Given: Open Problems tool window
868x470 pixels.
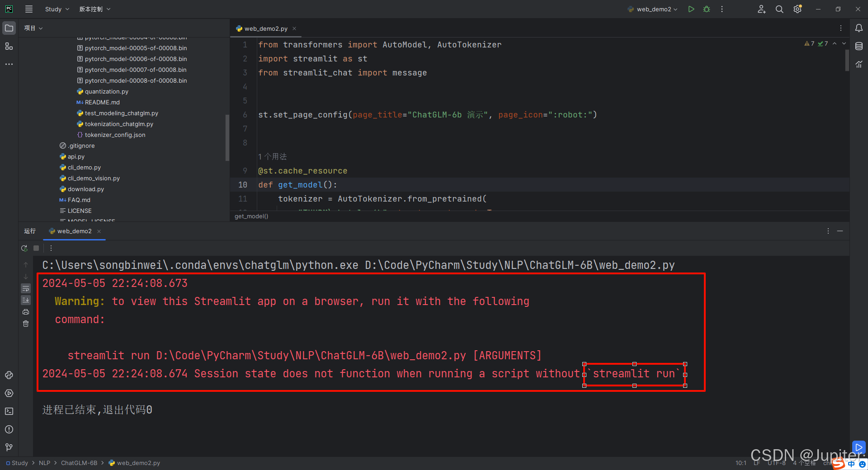Looking at the screenshot, I should tap(9, 429).
